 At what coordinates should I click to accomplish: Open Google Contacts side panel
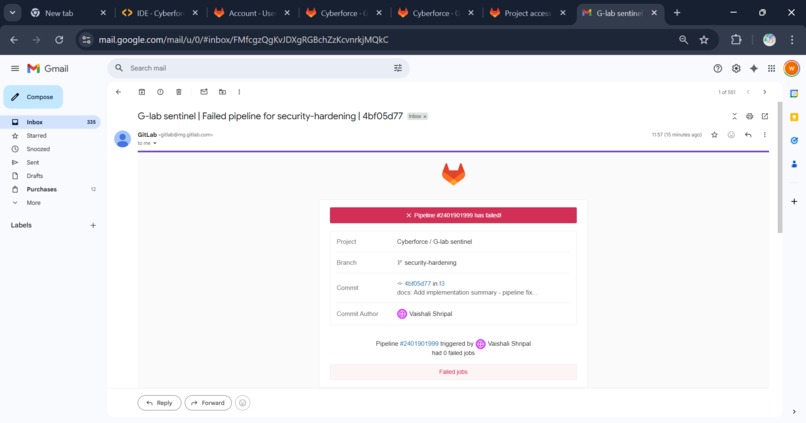pos(794,164)
